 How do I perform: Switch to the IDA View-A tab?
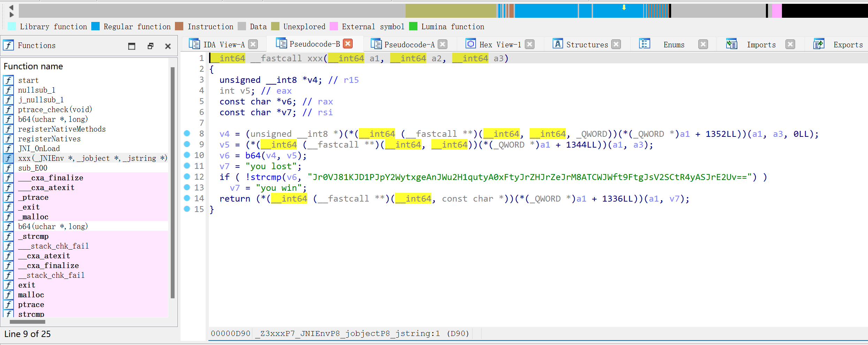coord(224,45)
